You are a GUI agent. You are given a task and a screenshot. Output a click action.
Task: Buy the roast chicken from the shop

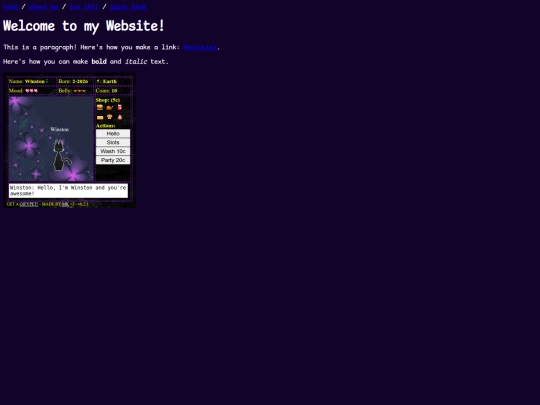[x=110, y=107]
